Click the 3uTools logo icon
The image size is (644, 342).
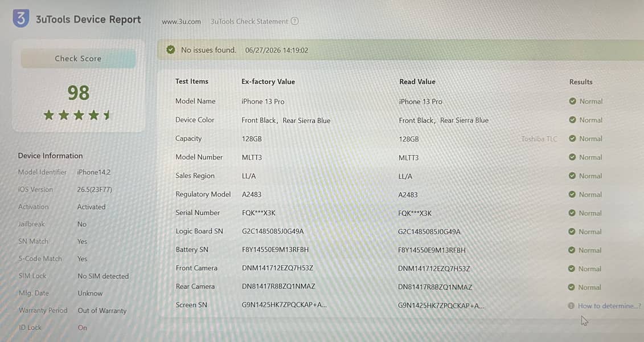pos(21,18)
